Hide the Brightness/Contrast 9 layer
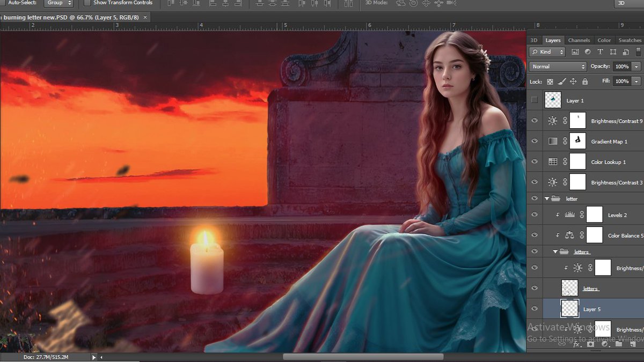The height and width of the screenshot is (362, 644). pyautogui.click(x=535, y=121)
